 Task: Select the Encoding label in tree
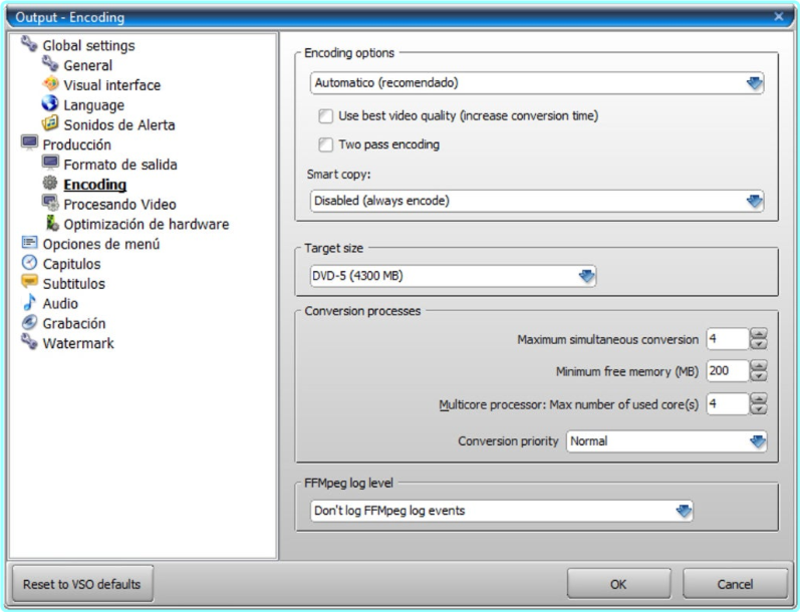click(x=95, y=185)
